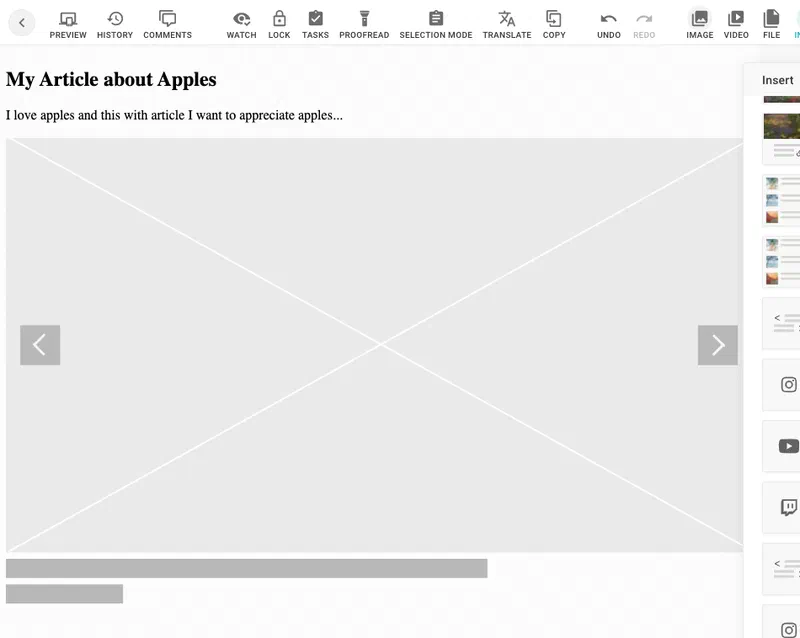Click the gallery image placeholder

coord(374,345)
